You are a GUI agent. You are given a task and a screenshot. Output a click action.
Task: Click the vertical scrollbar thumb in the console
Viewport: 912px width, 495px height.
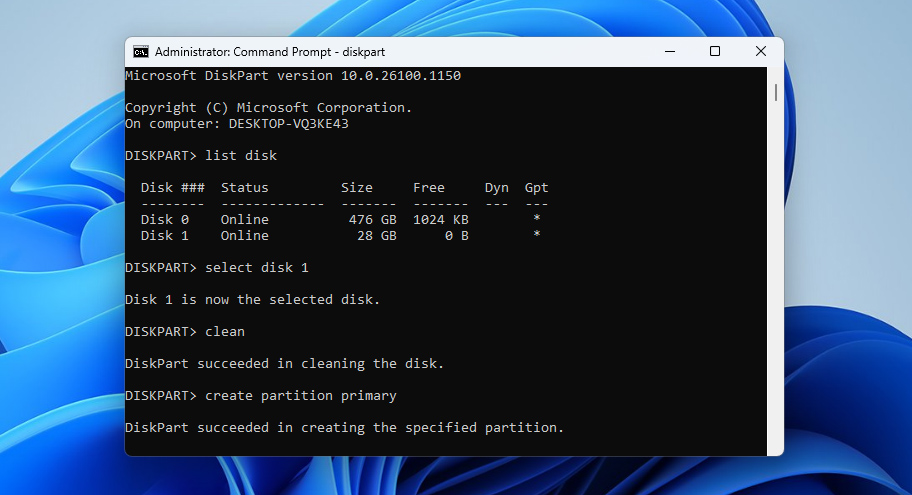pyautogui.click(x=776, y=92)
